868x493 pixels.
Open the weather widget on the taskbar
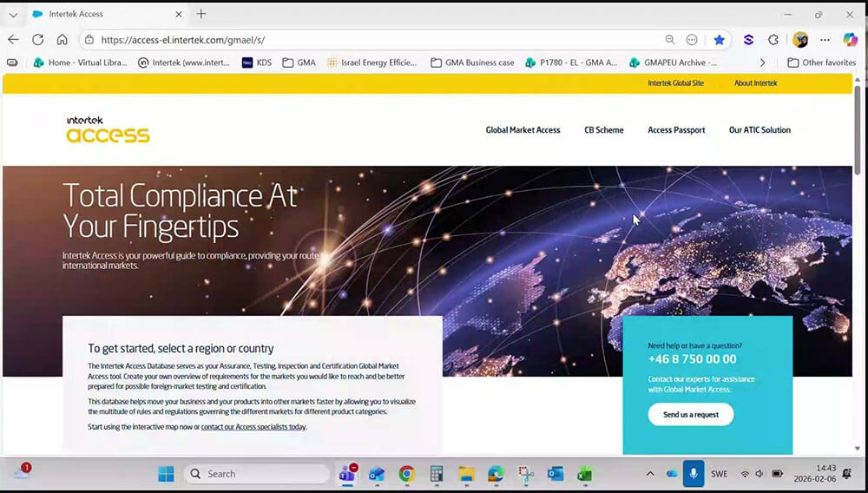pyautogui.click(x=23, y=472)
